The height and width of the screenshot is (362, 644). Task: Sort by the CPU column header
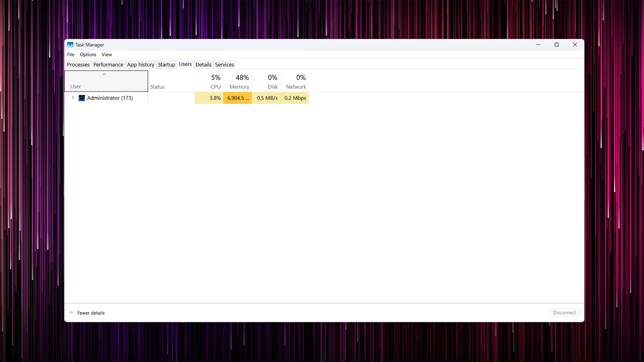[x=209, y=81]
